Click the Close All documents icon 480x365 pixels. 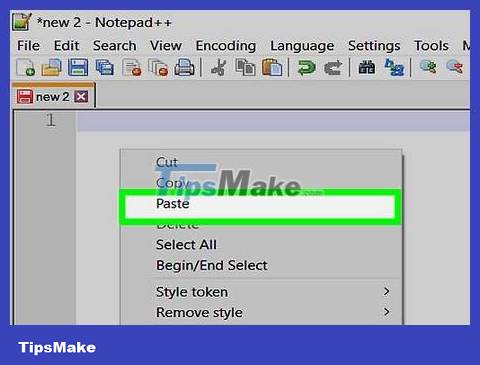tap(158, 67)
